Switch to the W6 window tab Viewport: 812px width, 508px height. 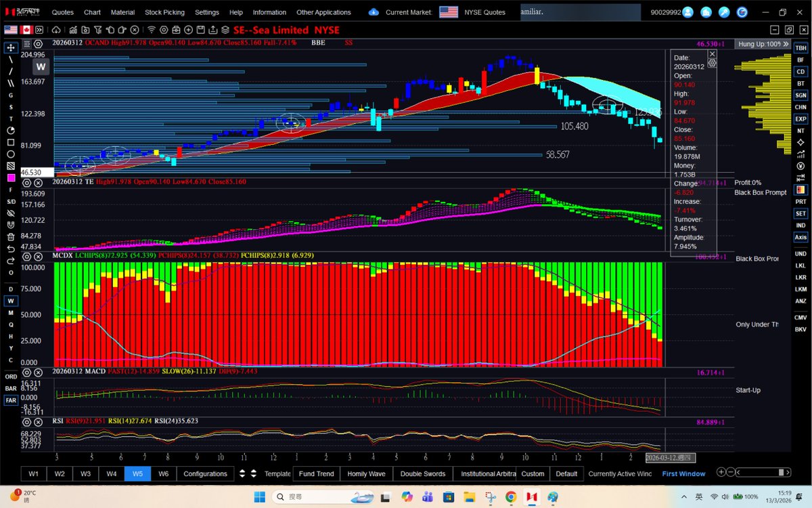click(163, 473)
